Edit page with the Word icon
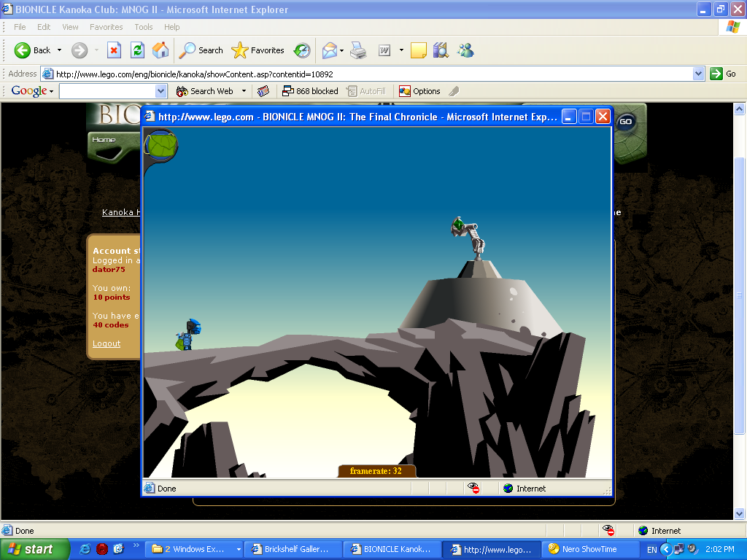The image size is (747, 560). pos(384,50)
